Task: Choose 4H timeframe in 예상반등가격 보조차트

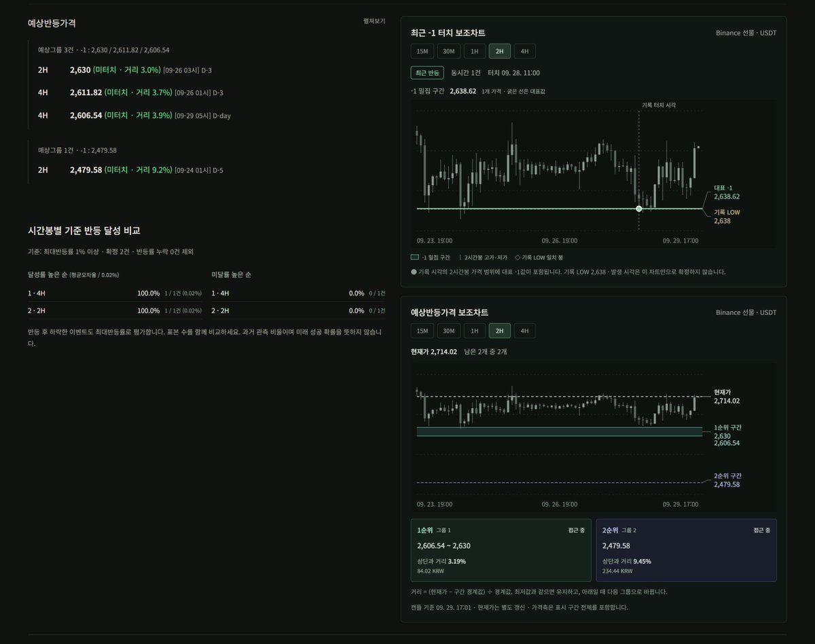Action: 525,331
